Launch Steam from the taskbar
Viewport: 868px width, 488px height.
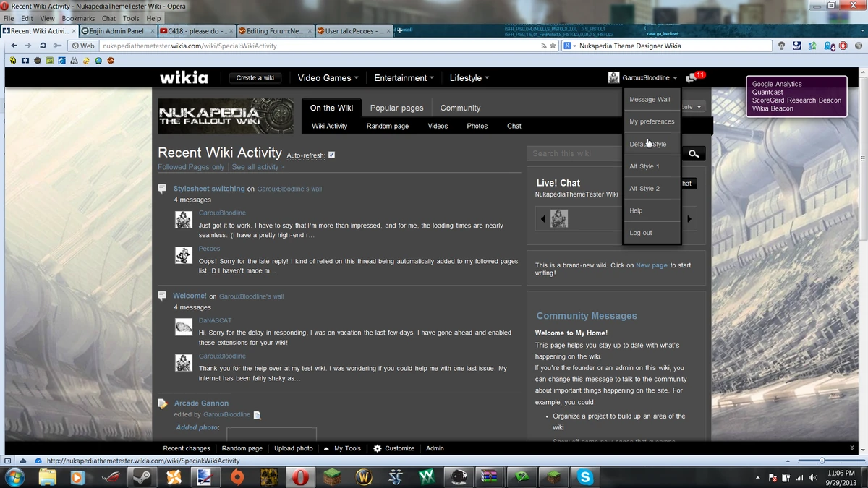141,477
